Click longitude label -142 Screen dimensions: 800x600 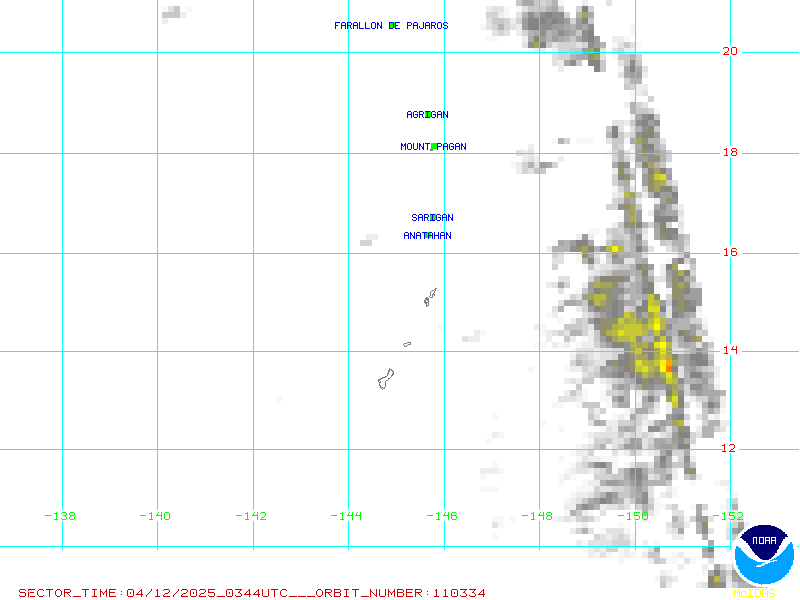251,516
